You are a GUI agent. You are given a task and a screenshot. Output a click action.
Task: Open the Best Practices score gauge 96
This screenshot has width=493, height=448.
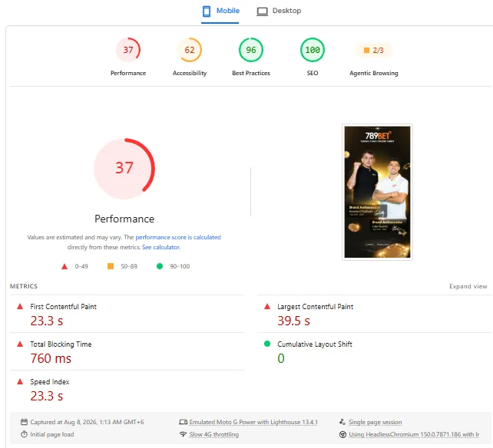[x=251, y=50]
